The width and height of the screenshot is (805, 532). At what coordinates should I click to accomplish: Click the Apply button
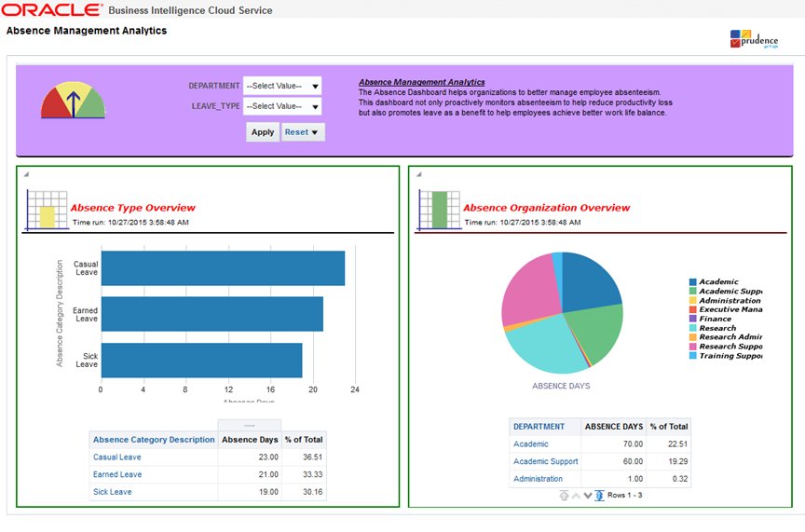point(263,132)
